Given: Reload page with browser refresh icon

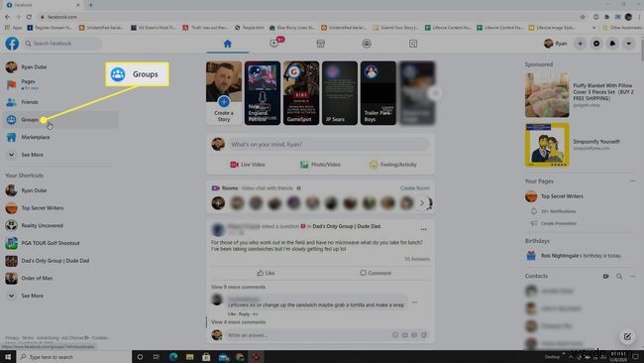Looking at the screenshot, I should click(29, 17).
